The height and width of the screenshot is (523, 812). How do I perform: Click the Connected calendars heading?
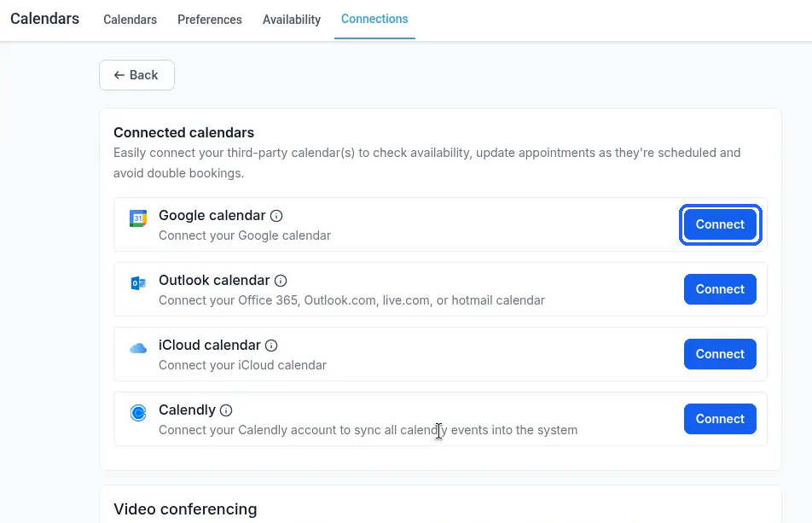[x=184, y=132]
